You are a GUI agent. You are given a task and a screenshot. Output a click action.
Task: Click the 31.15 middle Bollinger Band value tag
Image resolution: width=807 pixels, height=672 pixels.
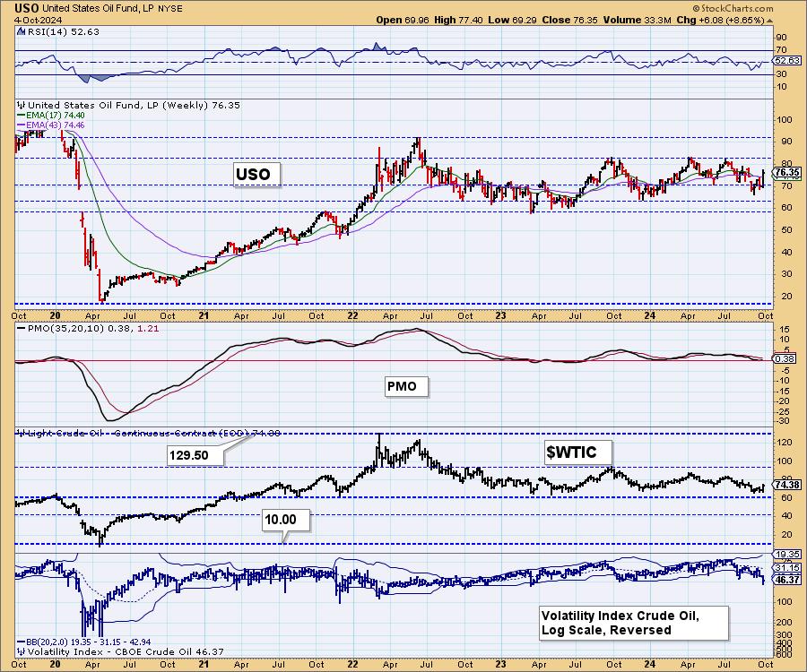pyautogui.click(x=787, y=568)
